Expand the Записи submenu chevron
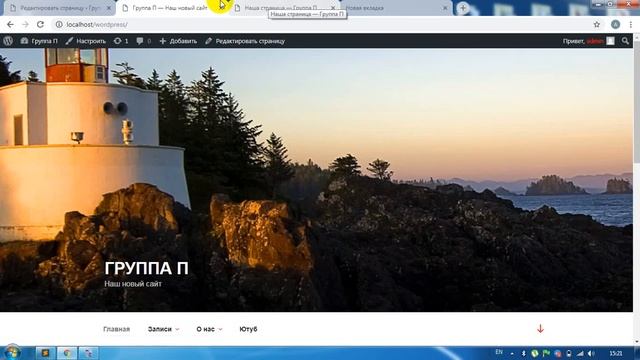Image resolution: width=640 pixels, height=360 pixels. pyautogui.click(x=177, y=329)
